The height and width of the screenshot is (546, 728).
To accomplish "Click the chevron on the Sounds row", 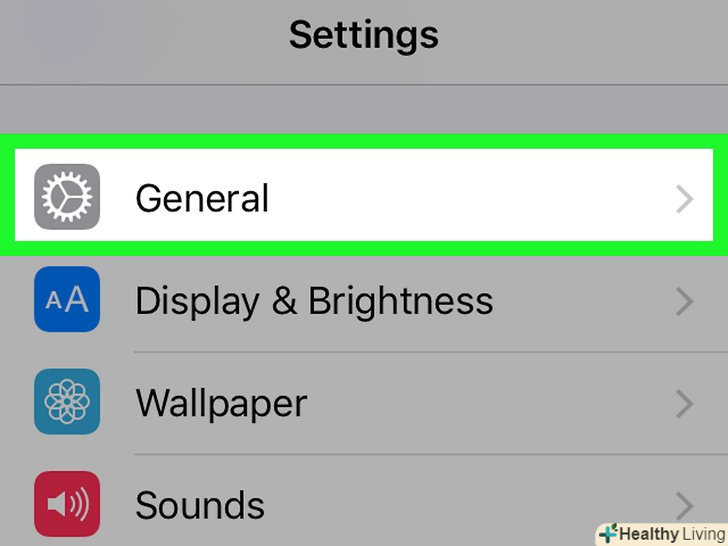I will click(684, 504).
